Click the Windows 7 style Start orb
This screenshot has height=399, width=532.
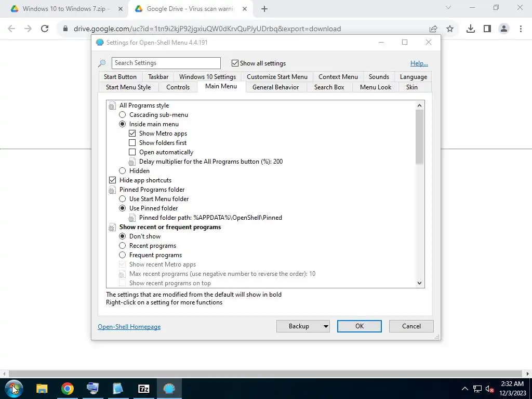pyautogui.click(x=14, y=389)
